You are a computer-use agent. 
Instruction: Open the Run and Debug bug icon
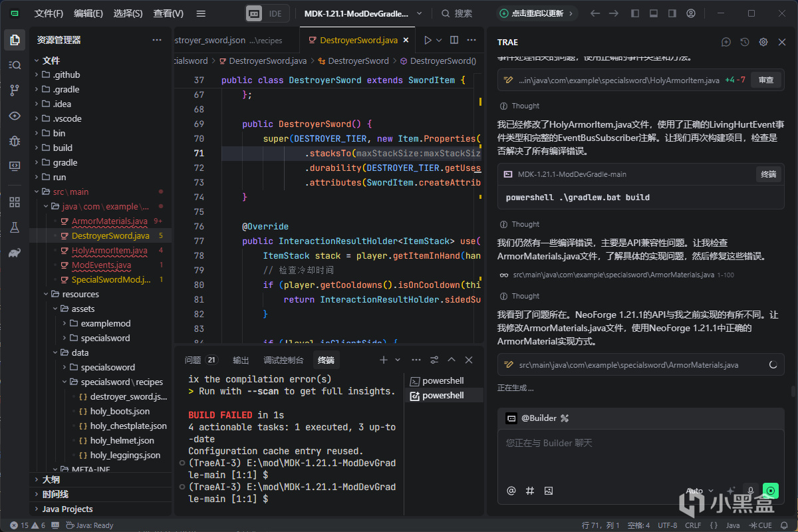coord(15,140)
